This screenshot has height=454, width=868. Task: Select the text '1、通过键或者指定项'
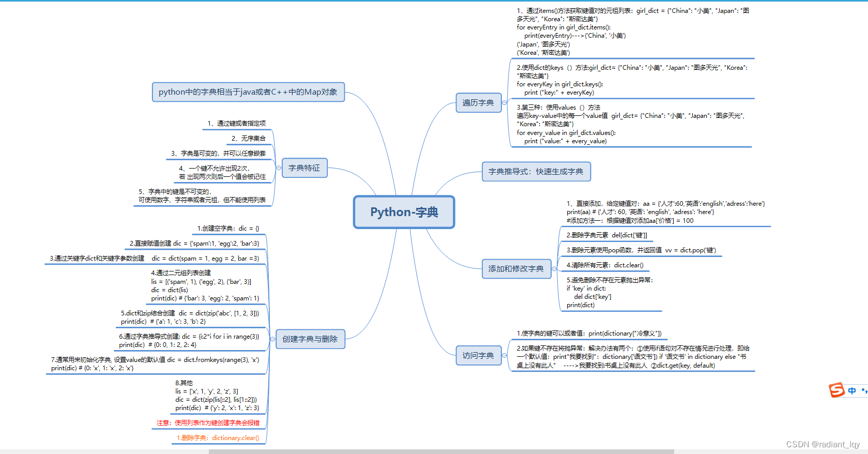(236, 124)
